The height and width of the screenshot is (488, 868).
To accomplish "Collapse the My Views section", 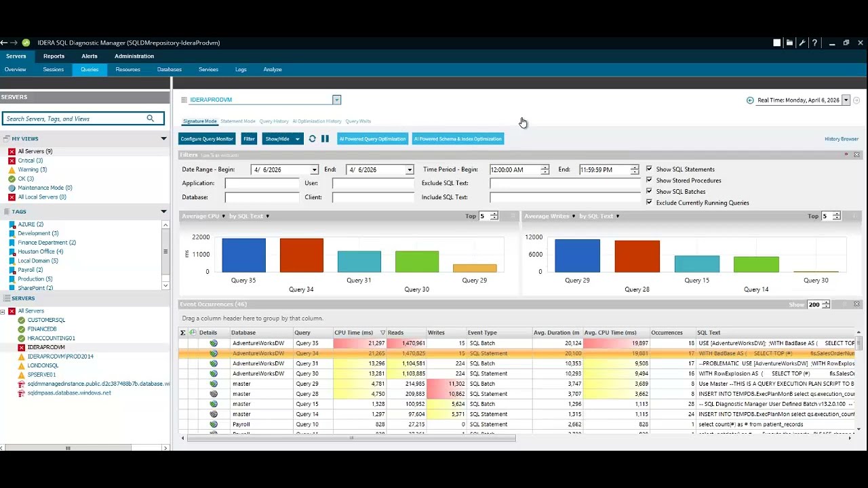I will coord(163,139).
